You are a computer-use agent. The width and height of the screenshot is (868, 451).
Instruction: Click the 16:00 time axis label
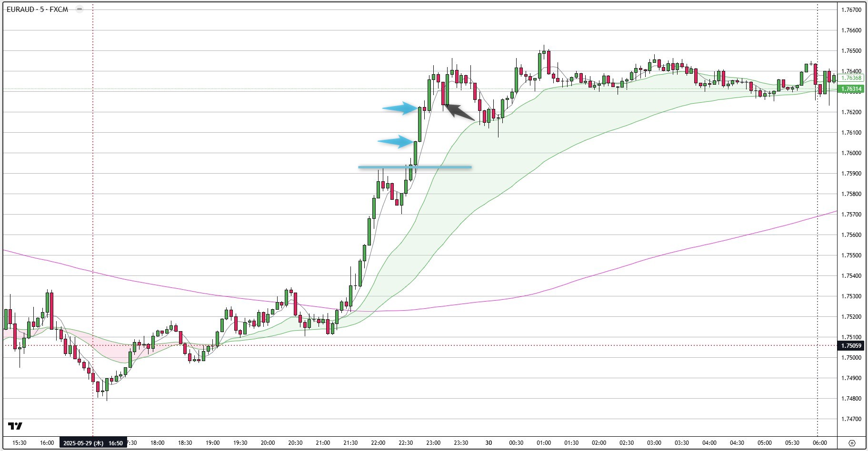click(x=47, y=443)
